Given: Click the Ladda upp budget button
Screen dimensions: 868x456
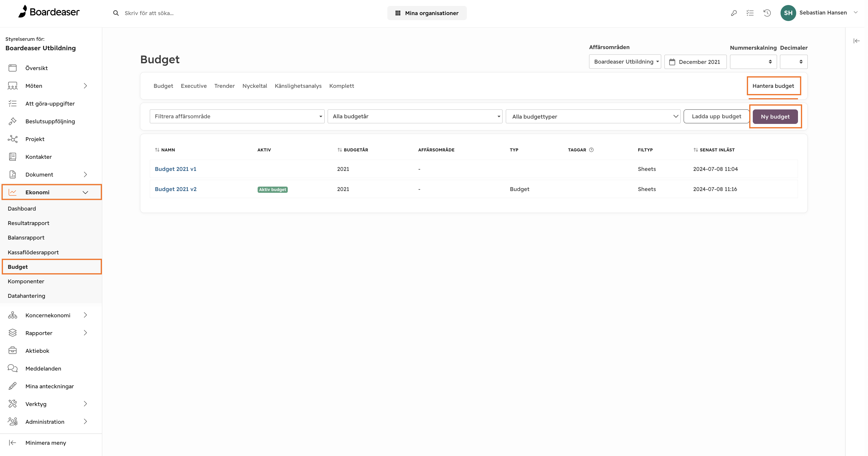Looking at the screenshot, I should pyautogui.click(x=716, y=116).
